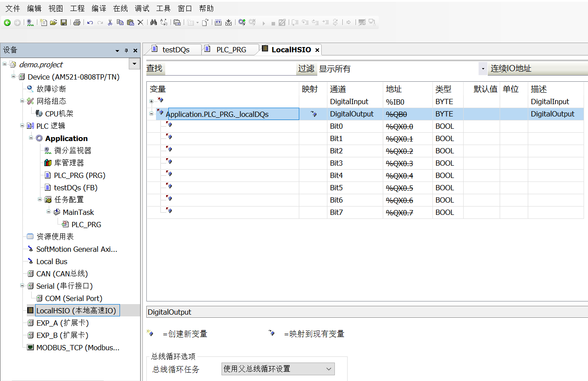Viewport: 588px width, 381px height.
Task: Close the LocalHSIO tab
Action: point(317,50)
